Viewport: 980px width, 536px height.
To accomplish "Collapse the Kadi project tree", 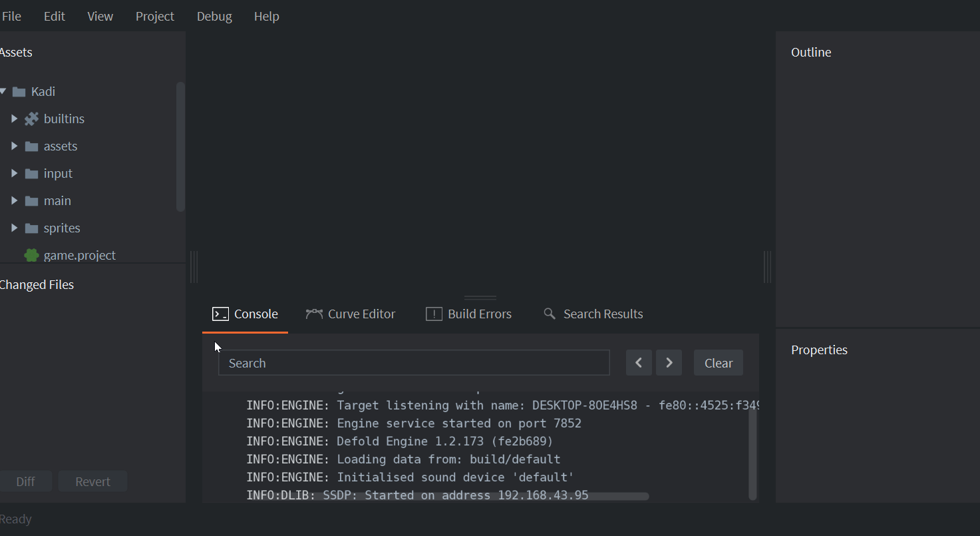I will (3, 91).
